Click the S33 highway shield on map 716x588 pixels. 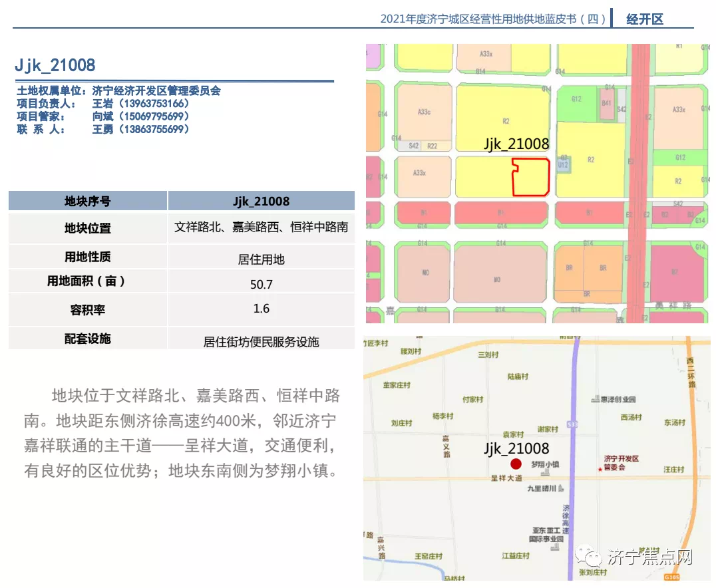(x=572, y=424)
